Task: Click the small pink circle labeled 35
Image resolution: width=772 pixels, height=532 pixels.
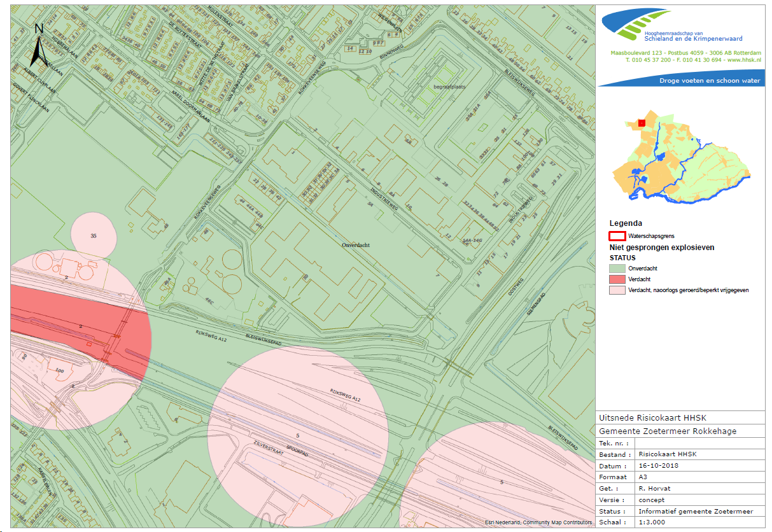Action: [x=94, y=235]
